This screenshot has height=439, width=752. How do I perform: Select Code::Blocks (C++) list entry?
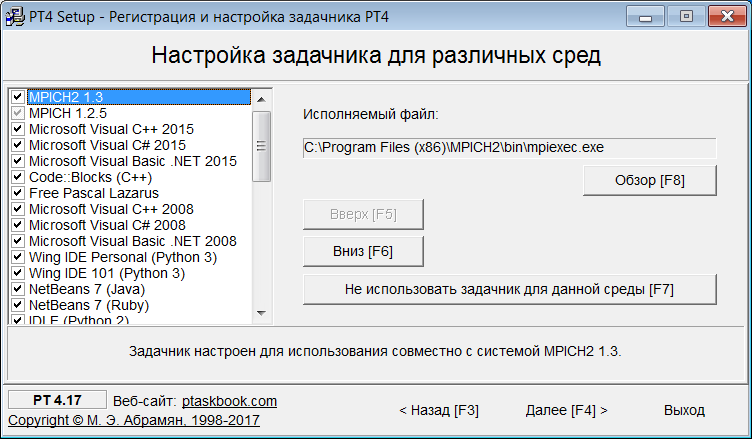click(x=91, y=177)
